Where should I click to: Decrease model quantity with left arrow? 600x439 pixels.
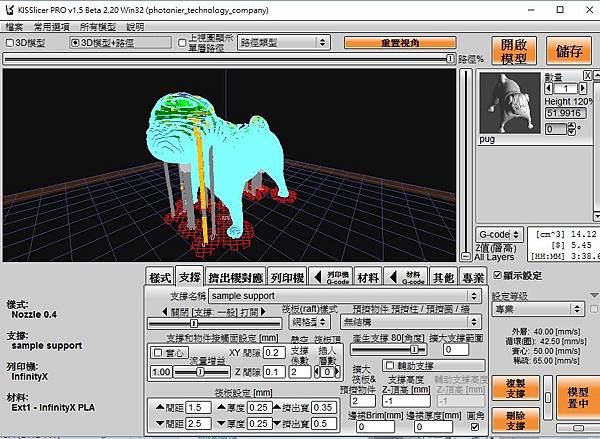[549, 88]
